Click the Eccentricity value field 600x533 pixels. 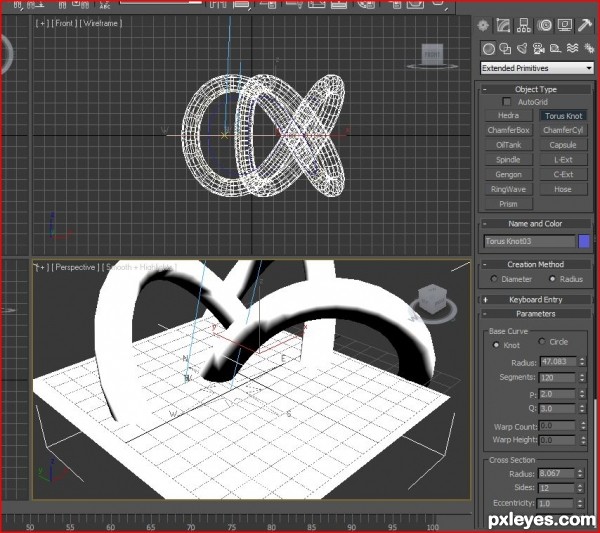coord(555,504)
